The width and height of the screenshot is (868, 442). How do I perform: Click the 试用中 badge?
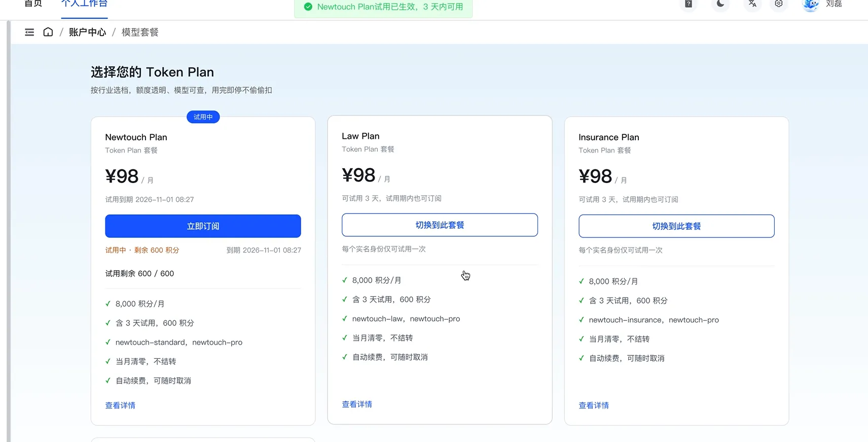[203, 117]
